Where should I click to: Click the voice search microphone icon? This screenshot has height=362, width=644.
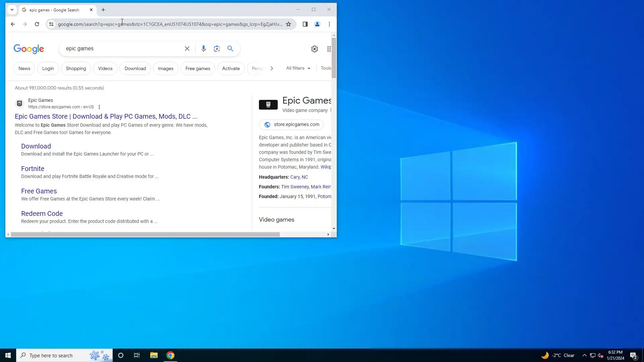click(203, 49)
